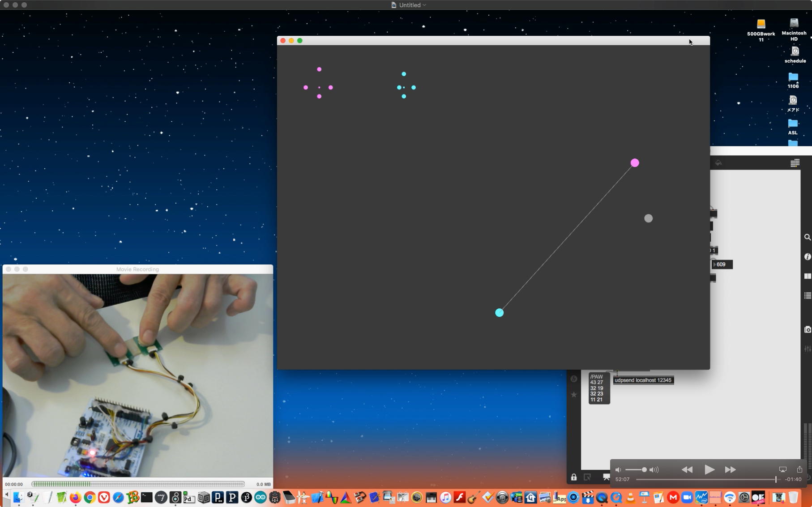The width and height of the screenshot is (812, 507).
Task: Open the search sidebar icon in the Max patcher
Action: pyautogui.click(x=807, y=237)
